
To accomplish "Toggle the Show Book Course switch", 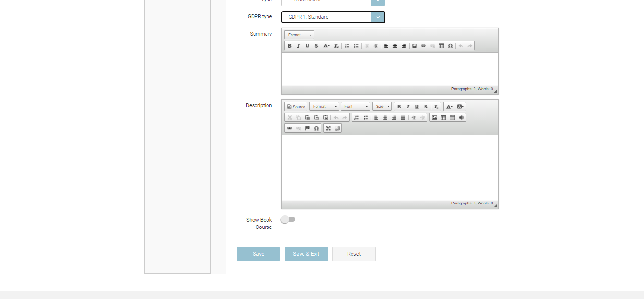I will pos(288,219).
